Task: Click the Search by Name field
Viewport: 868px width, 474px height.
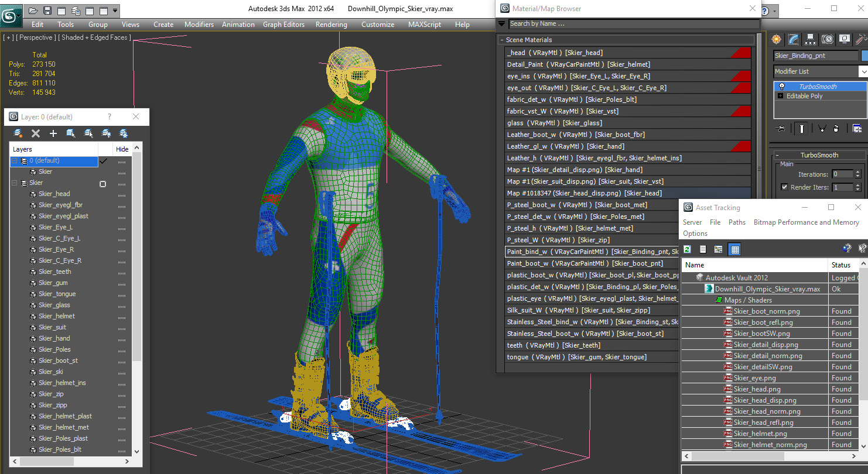Action: (x=634, y=24)
